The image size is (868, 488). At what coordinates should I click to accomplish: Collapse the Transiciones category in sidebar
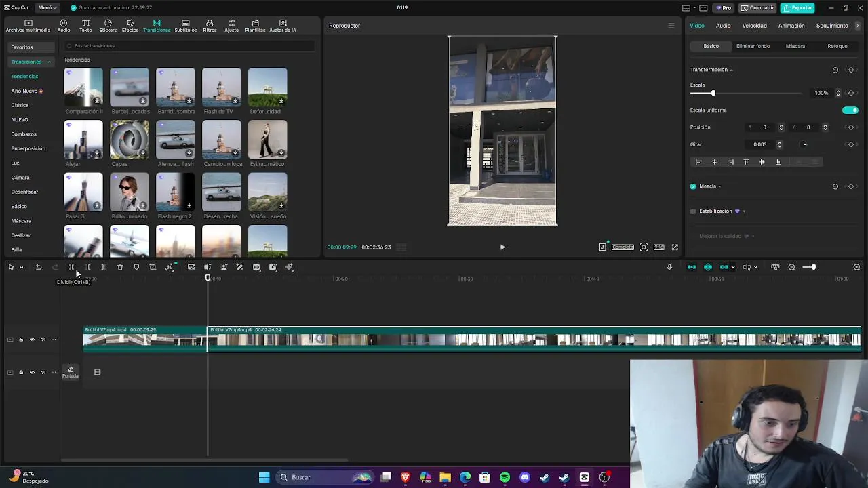coord(49,62)
